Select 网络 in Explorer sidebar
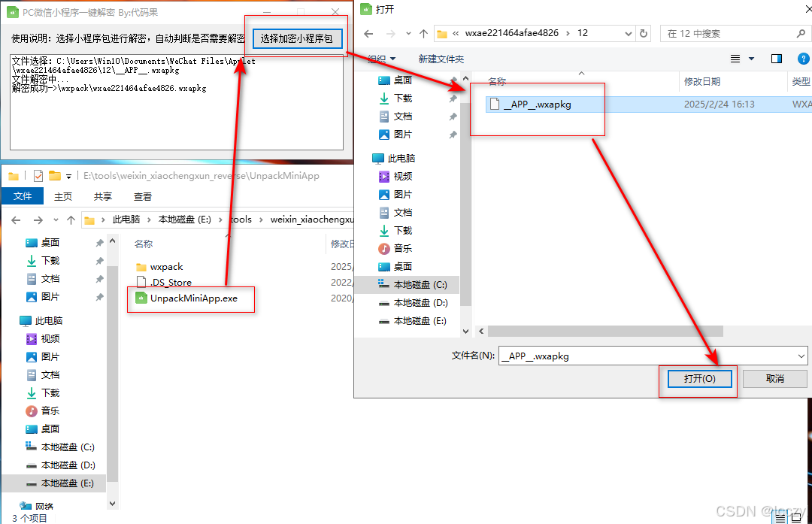The width and height of the screenshot is (812, 524). click(44, 507)
